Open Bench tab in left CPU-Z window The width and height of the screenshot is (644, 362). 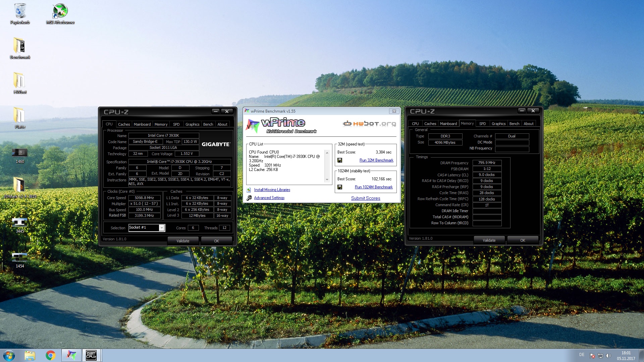[208, 124]
